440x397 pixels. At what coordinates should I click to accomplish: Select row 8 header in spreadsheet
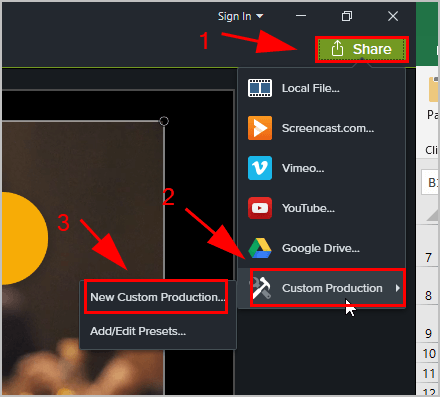pos(428,295)
